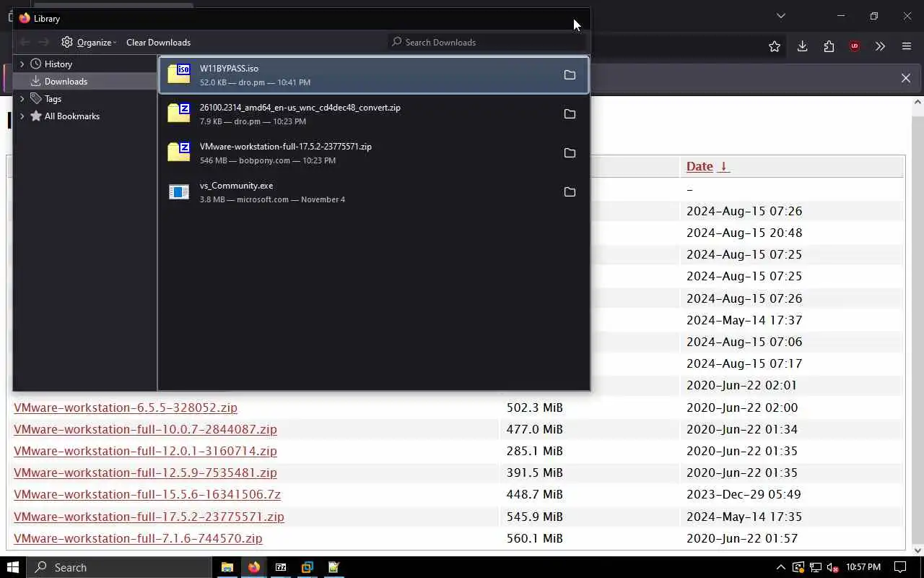Open the Organize gear menu

pyautogui.click(x=89, y=43)
